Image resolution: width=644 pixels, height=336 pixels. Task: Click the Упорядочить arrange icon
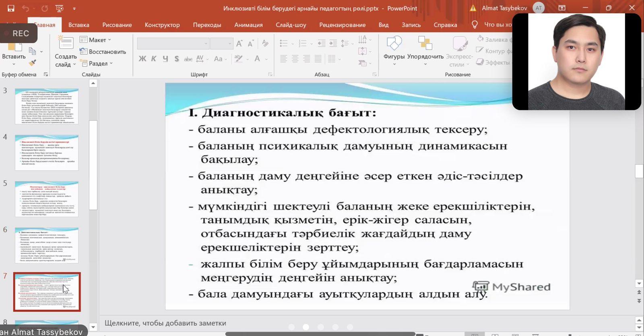coord(425,44)
